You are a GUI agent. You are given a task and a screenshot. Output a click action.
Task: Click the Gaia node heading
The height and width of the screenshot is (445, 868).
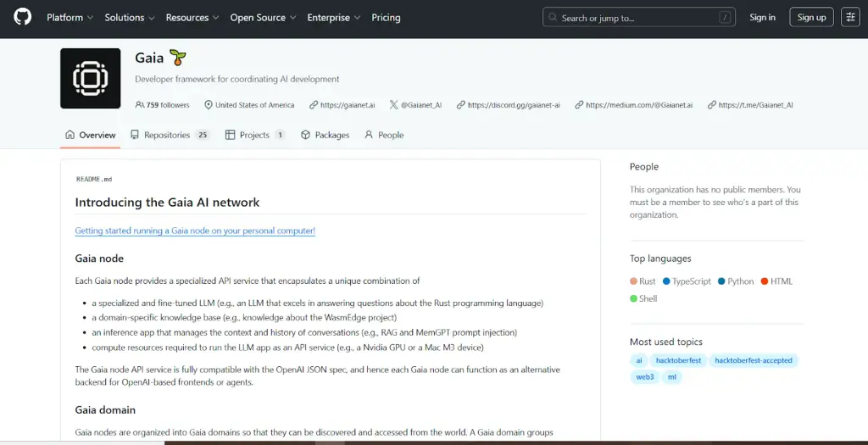(x=100, y=259)
